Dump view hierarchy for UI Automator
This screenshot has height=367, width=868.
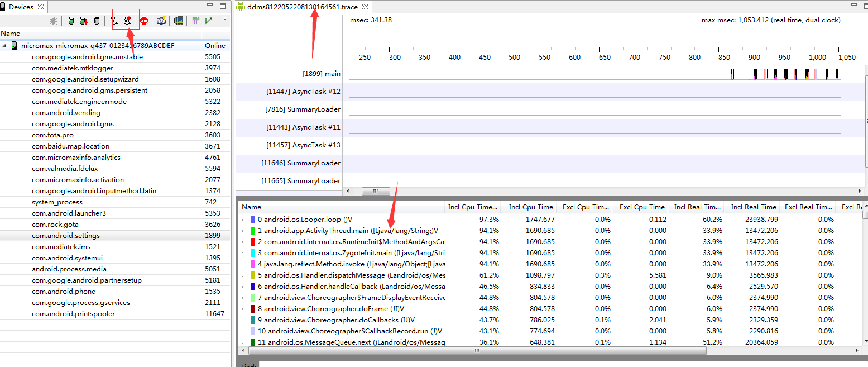tap(179, 21)
